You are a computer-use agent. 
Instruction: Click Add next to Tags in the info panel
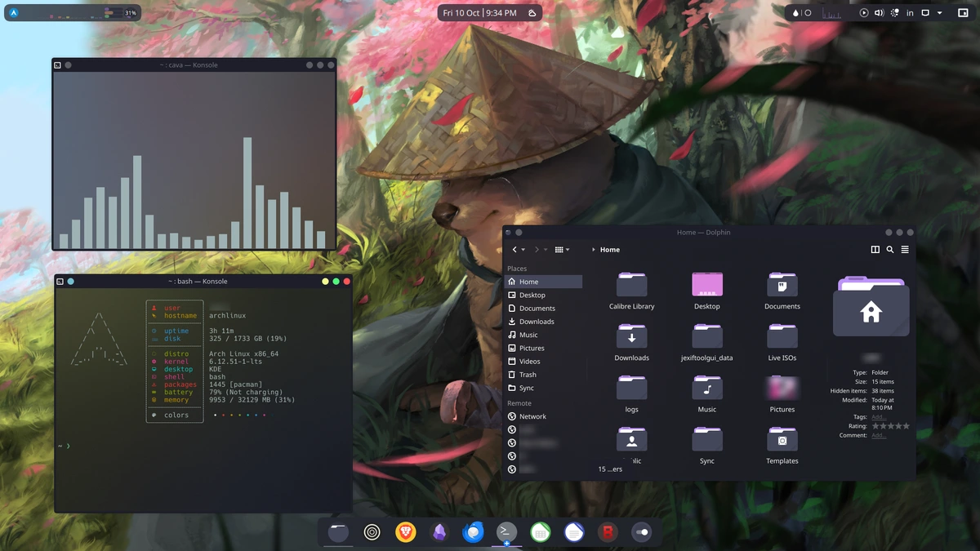[879, 416]
